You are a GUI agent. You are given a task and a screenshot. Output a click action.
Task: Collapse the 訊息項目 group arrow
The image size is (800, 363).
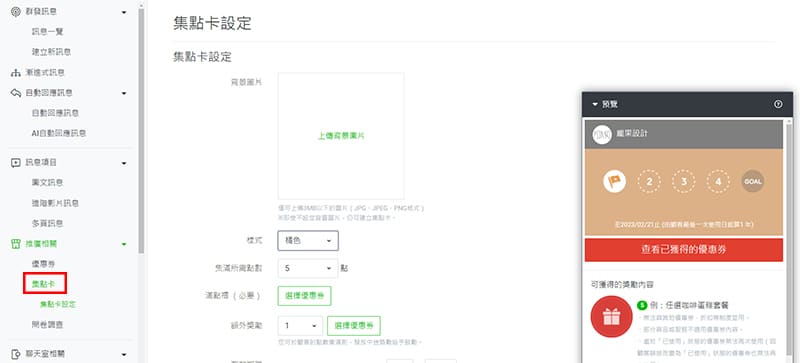(124, 163)
